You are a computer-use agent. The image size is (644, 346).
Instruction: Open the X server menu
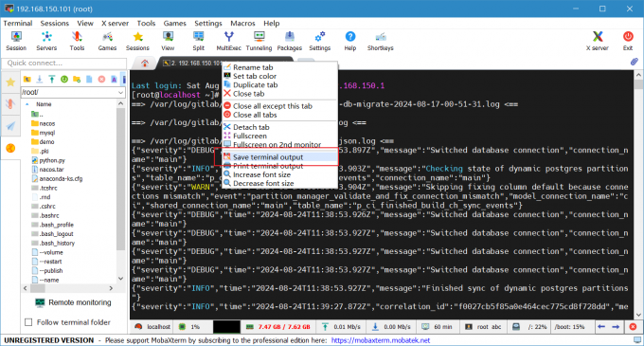point(115,23)
